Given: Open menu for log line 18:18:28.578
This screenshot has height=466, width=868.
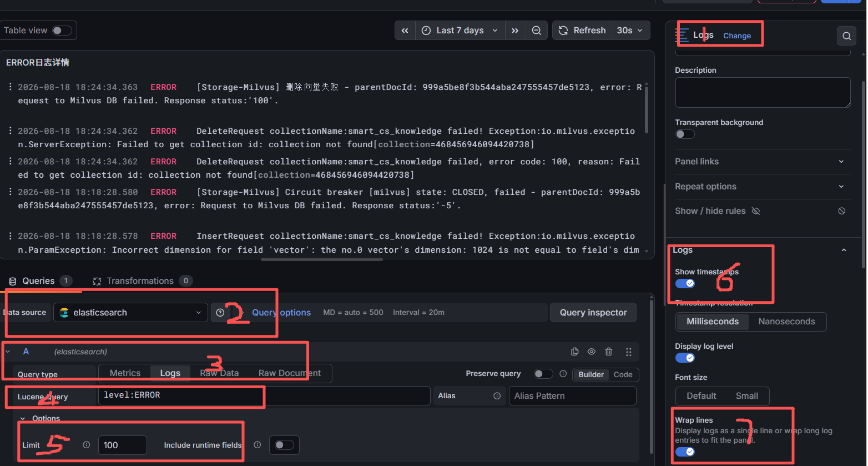Looking at the screenshot, I should 11,236.
